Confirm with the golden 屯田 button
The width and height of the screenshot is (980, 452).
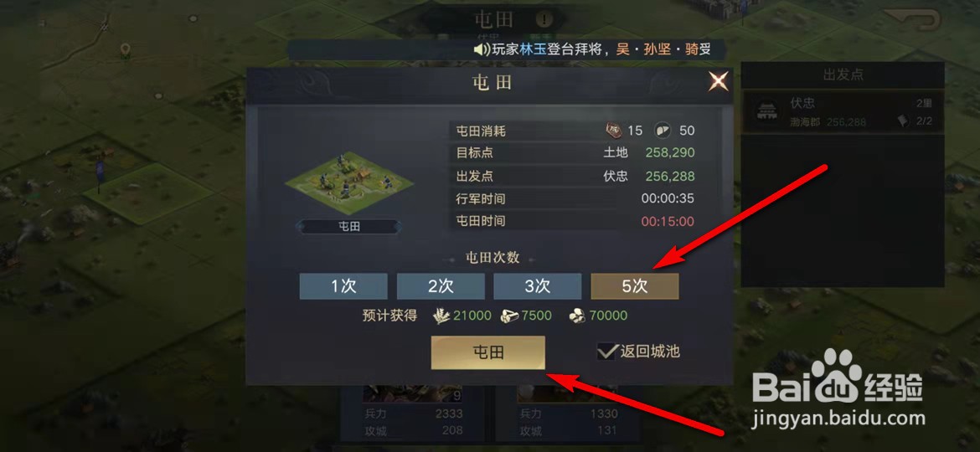coord(488,352)
